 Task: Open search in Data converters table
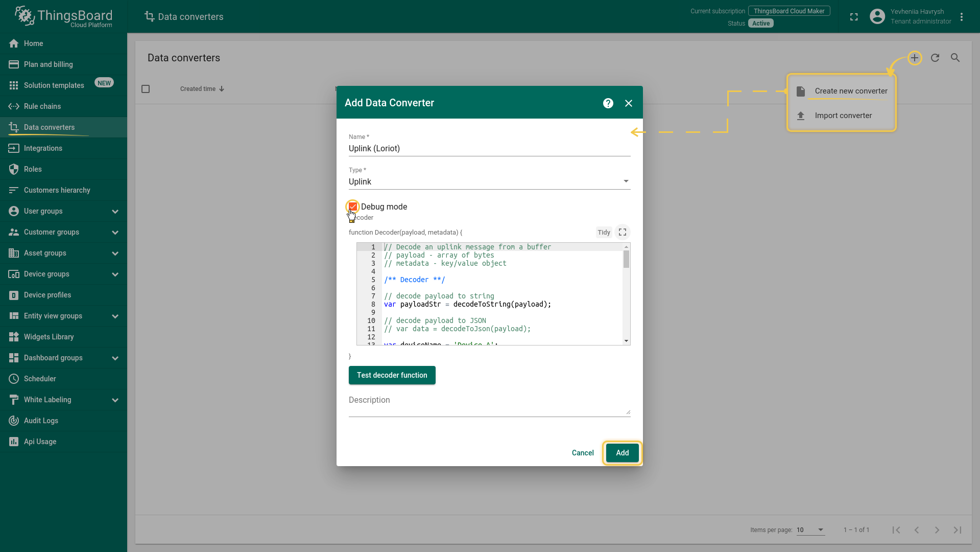point(955,58)
